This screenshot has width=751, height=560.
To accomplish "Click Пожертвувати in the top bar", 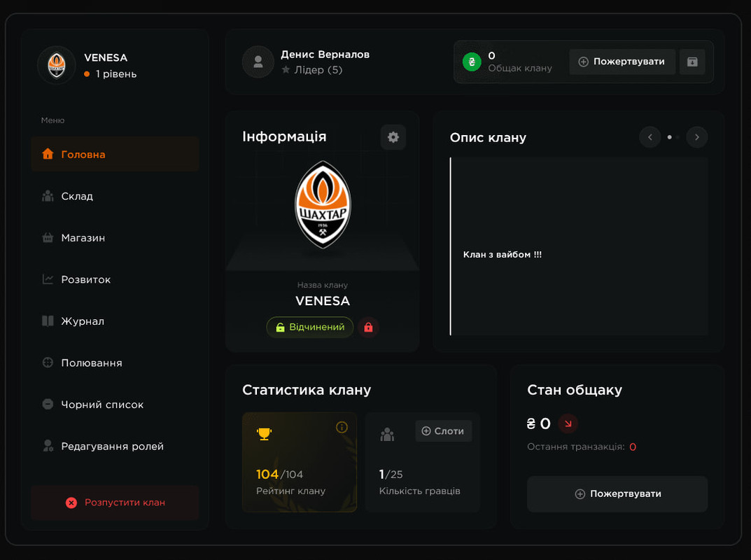I will [622, 62].
